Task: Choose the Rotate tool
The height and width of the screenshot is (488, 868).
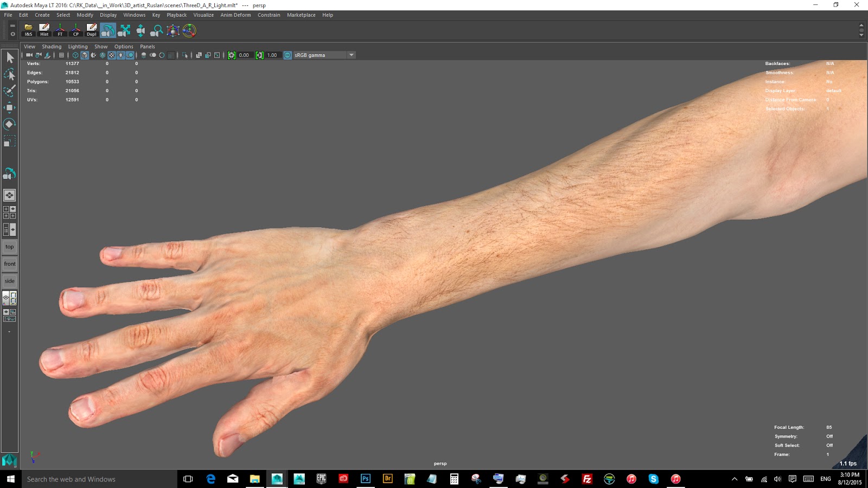Action: point(10,125)
